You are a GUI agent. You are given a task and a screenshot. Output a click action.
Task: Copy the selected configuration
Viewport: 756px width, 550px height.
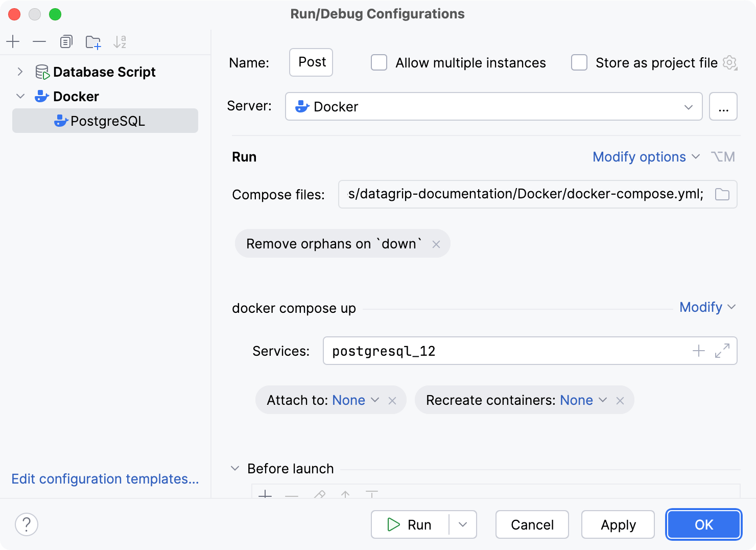coord(66,41)
